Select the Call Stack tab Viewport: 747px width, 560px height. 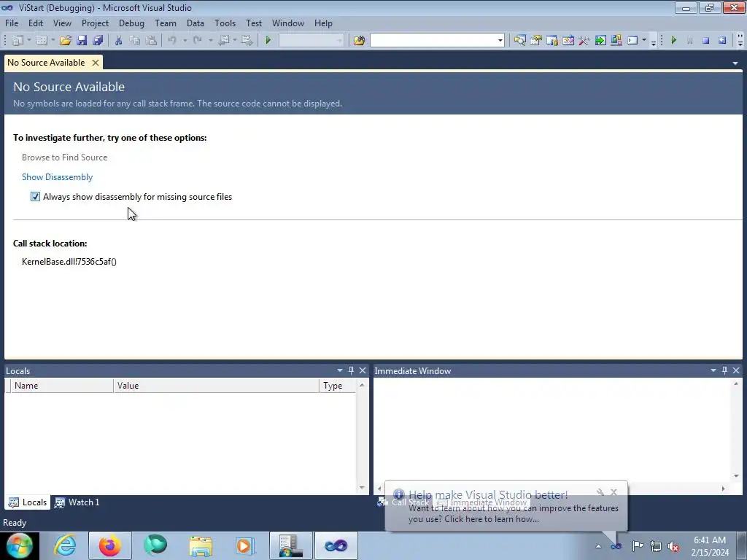tap(403, 502)
